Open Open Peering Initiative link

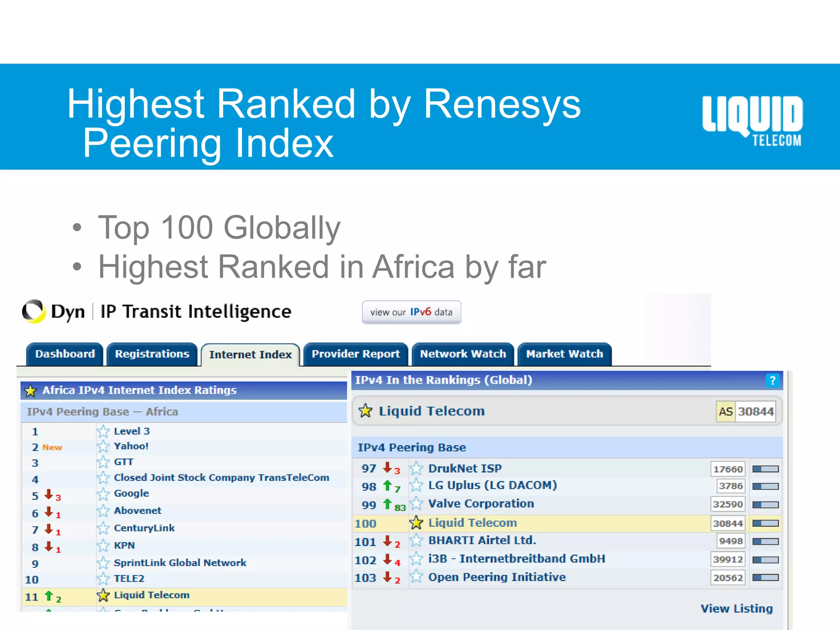coord(497,577)
